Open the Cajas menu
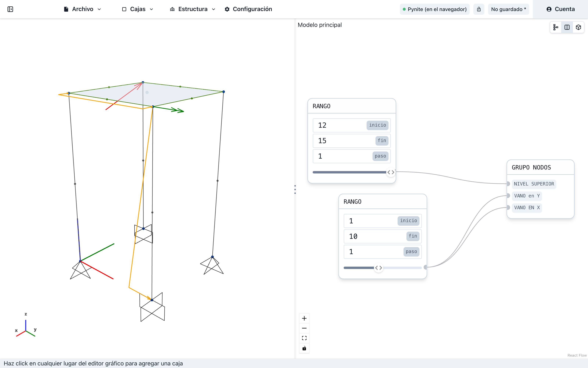 (137, 9)
